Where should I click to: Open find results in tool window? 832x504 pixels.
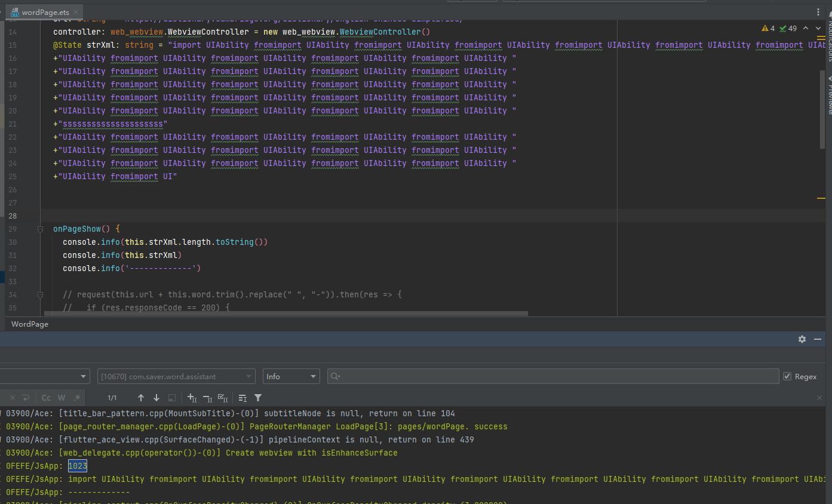tap(242, 398)
